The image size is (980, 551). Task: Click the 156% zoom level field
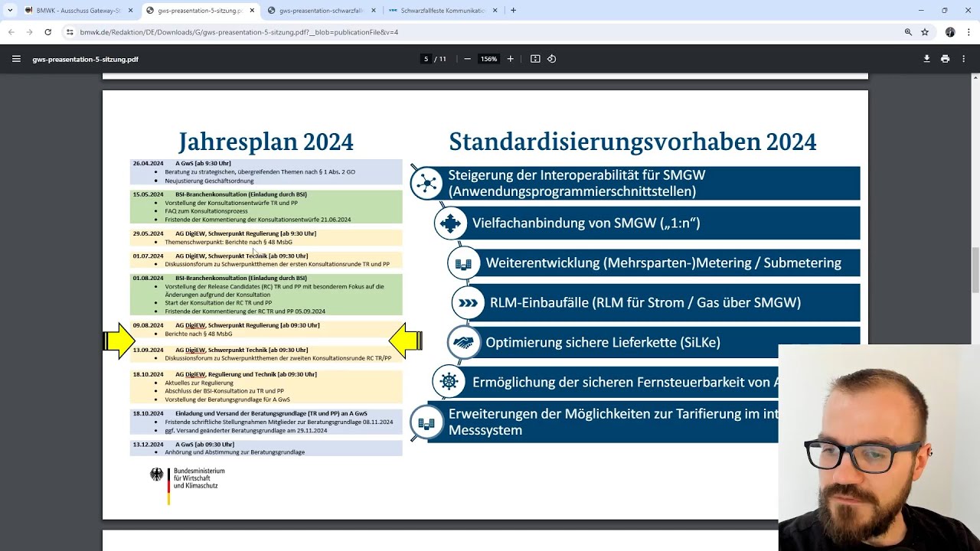pos(488,59)
